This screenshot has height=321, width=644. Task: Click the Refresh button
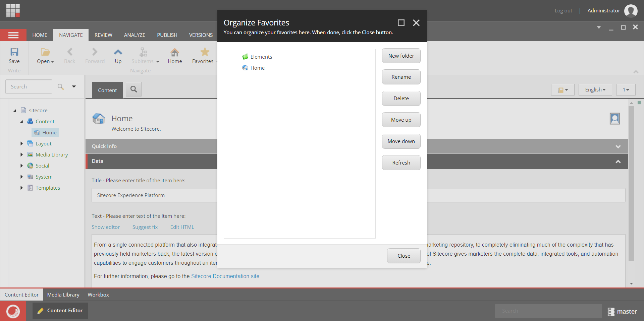click(x=401, y=163)
